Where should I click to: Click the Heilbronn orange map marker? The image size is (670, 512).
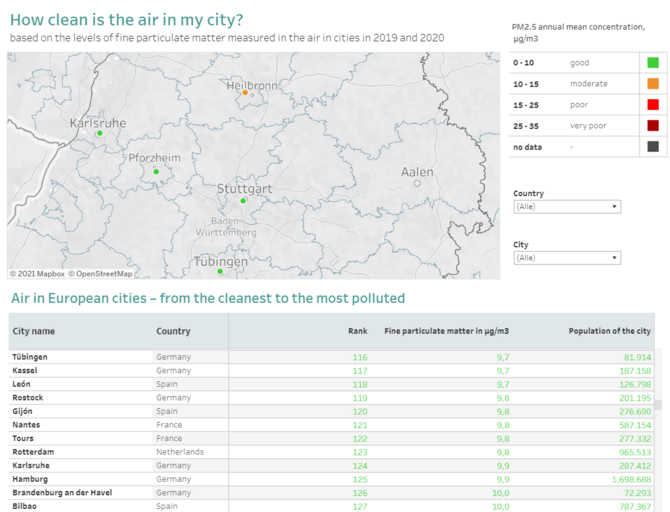point(245,92)
